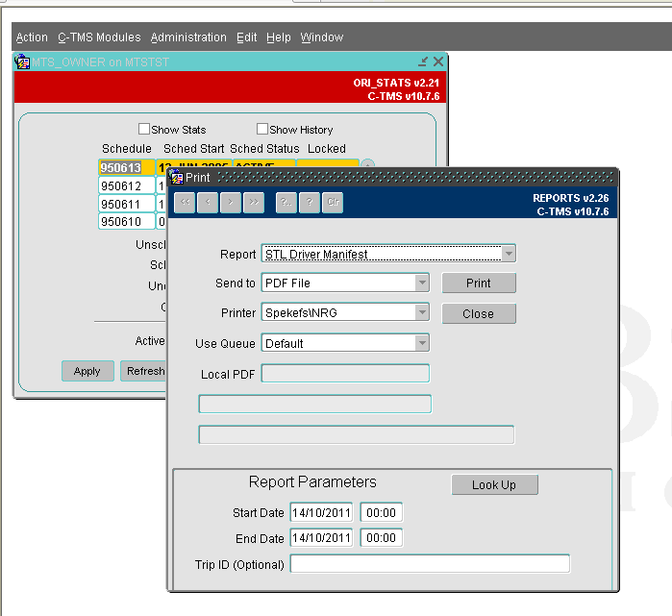
Task: Open the Administration menu
Action: (x=188, y=37)
